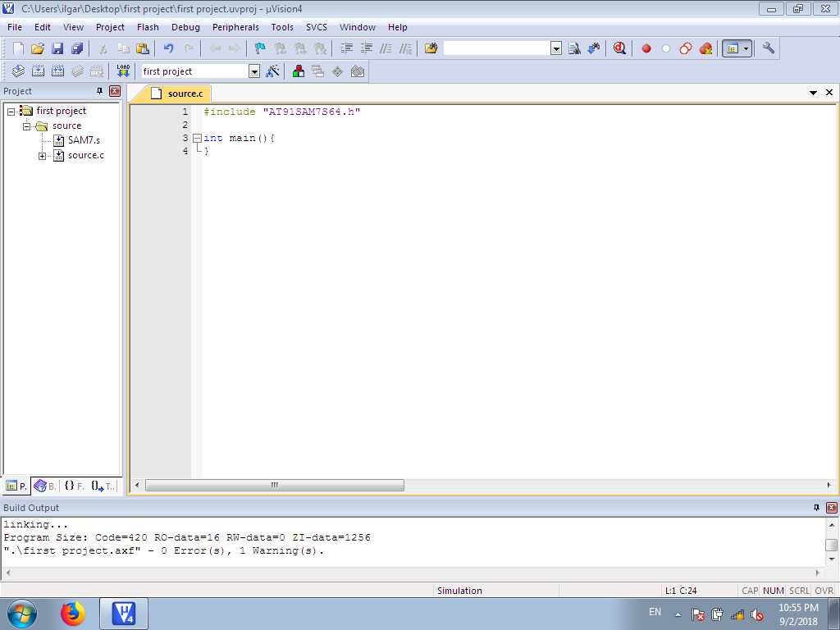840x630 pixels.
Task: Click the Firefox icon in the taskbar
Action: coord(73,613)
